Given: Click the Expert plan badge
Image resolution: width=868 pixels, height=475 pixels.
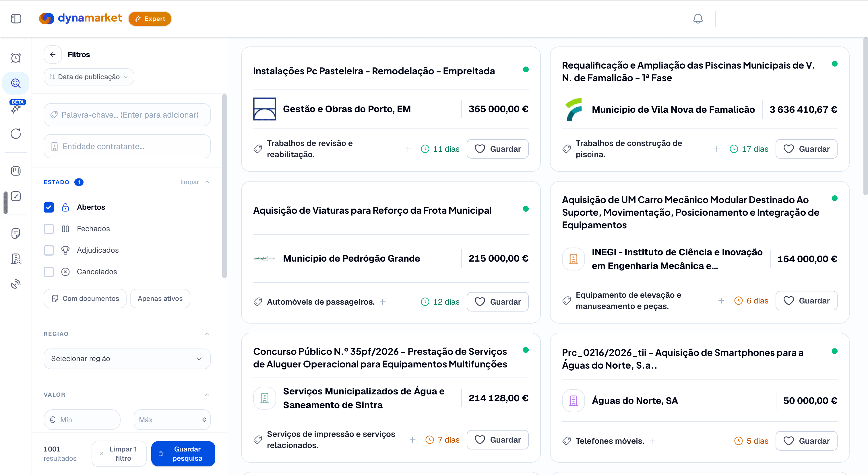Looking at the screenshot, I should click(x=150, y=19).
